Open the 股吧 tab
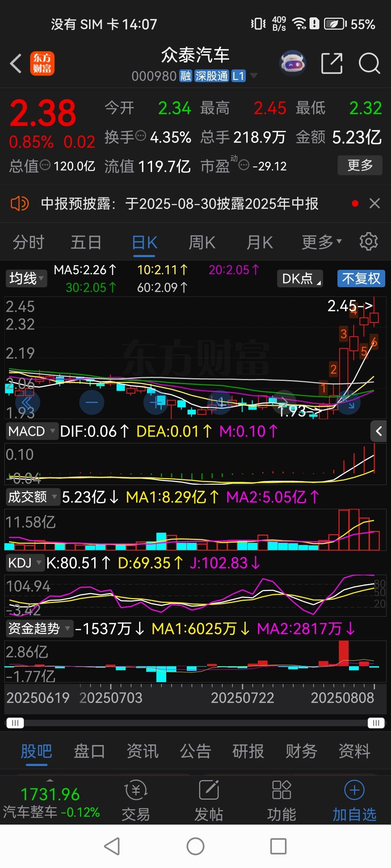Screen dimensions: 391x868 click(x=37, y=752)
